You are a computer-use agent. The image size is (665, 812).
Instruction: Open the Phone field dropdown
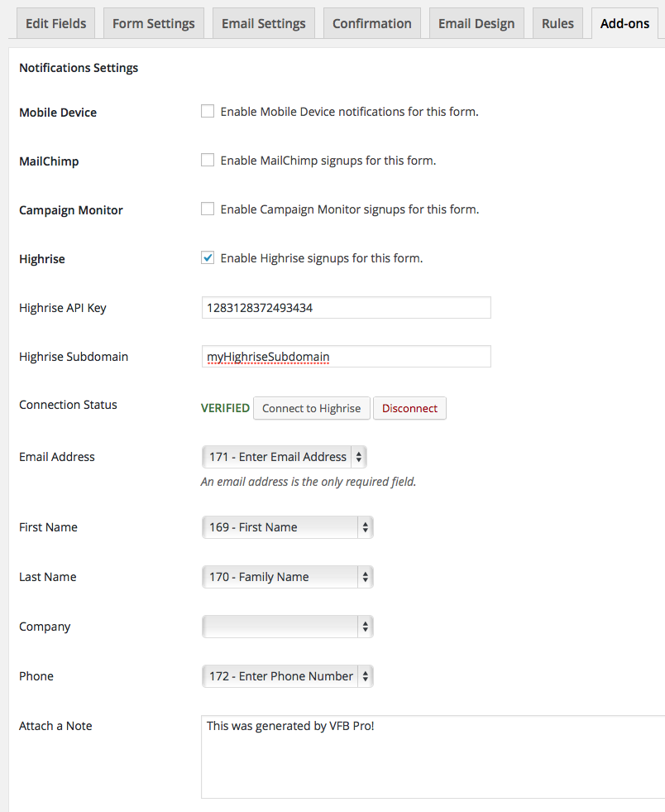click(287, 676)
